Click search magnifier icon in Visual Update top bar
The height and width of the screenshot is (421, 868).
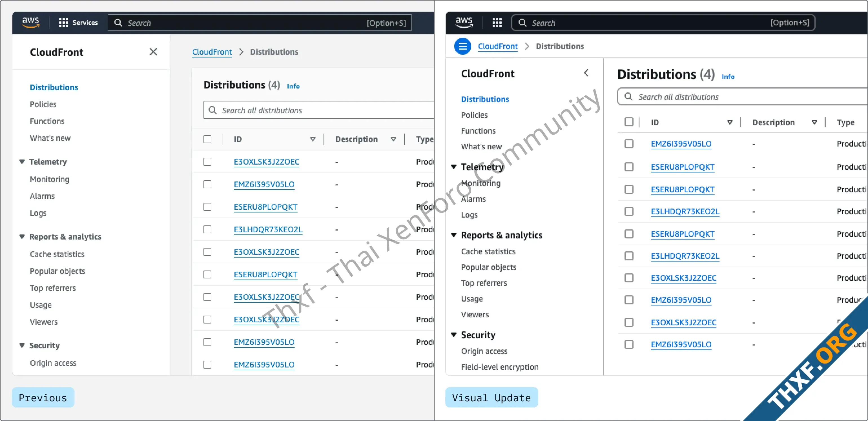click(x=522, y=23)
